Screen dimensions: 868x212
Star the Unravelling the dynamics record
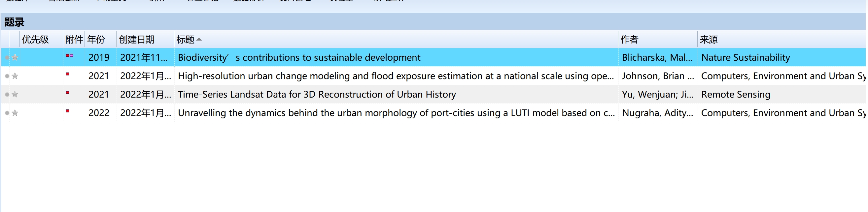tap(15, 113)
